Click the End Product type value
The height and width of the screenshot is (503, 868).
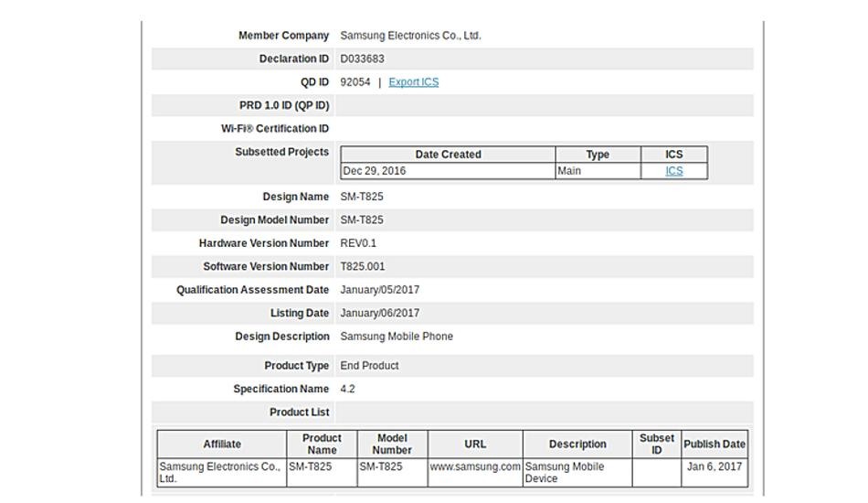369,366
